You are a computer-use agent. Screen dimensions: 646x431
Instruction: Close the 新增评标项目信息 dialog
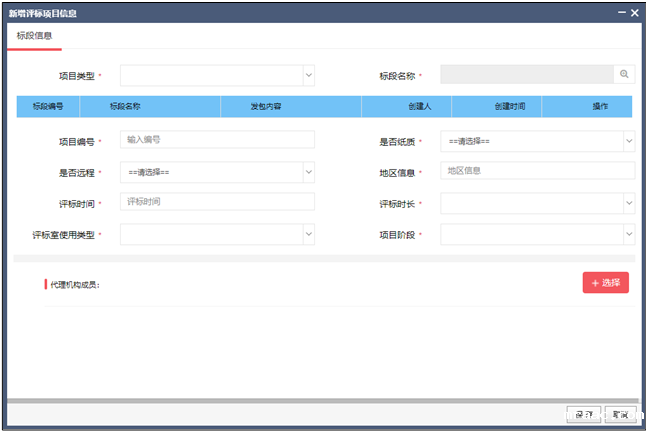[x=634, y=13]
